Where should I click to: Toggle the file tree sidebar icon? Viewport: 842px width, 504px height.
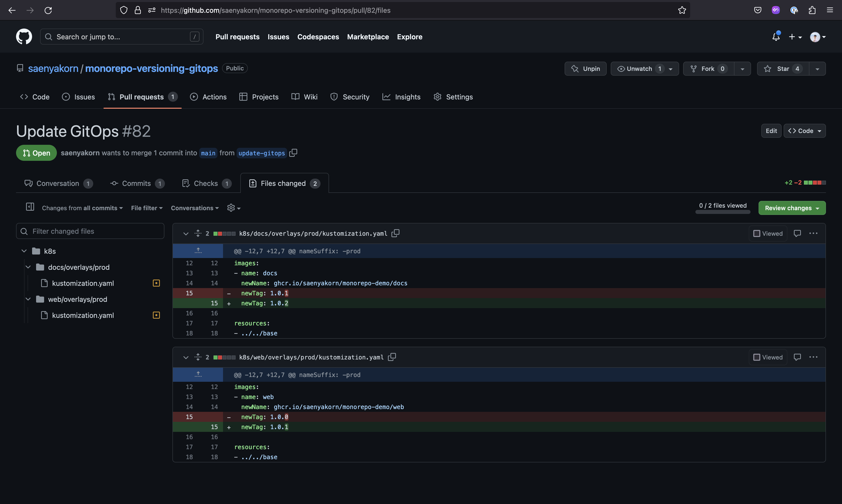point(30,207)
